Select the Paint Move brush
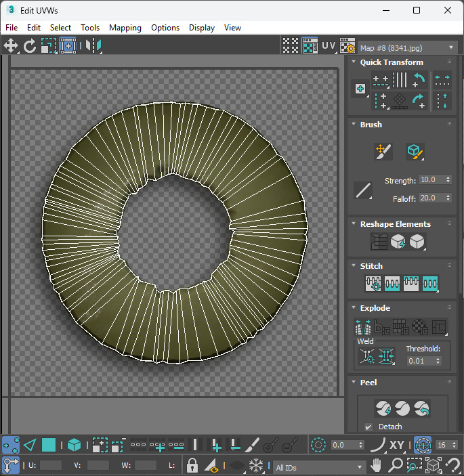This screenshot has width=464, height=476. click(x=383, y=152)
